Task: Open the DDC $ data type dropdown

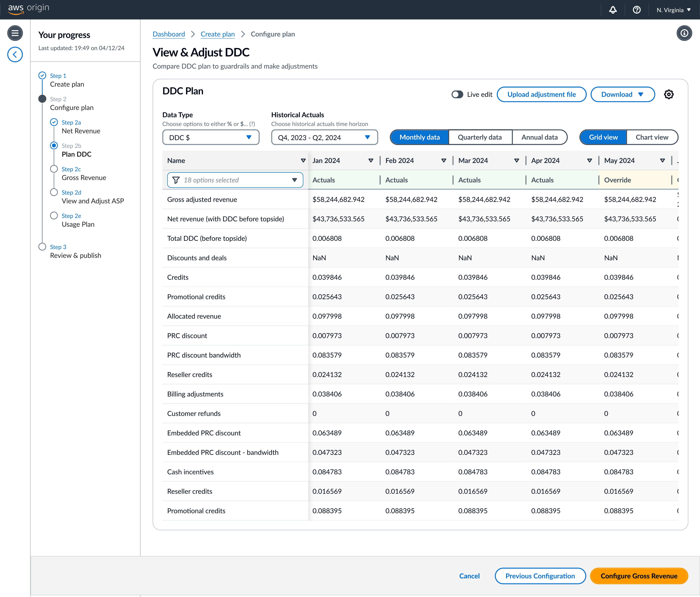Action: pyautogui.click(x=211, y=137)
